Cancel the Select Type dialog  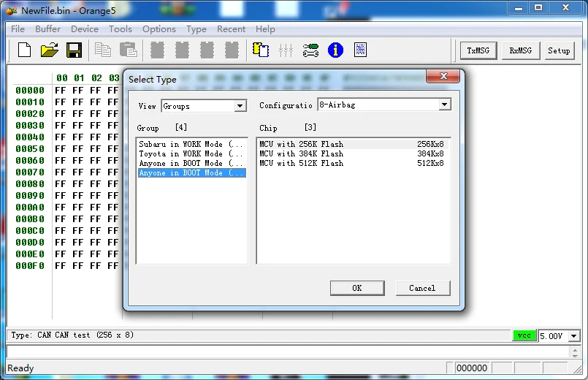pos(422,288)
